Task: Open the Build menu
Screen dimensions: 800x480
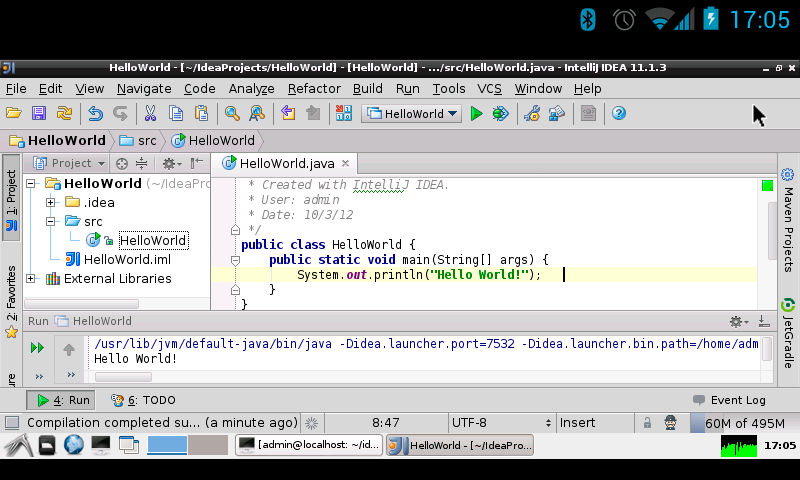Action: (x=367, y=89)
